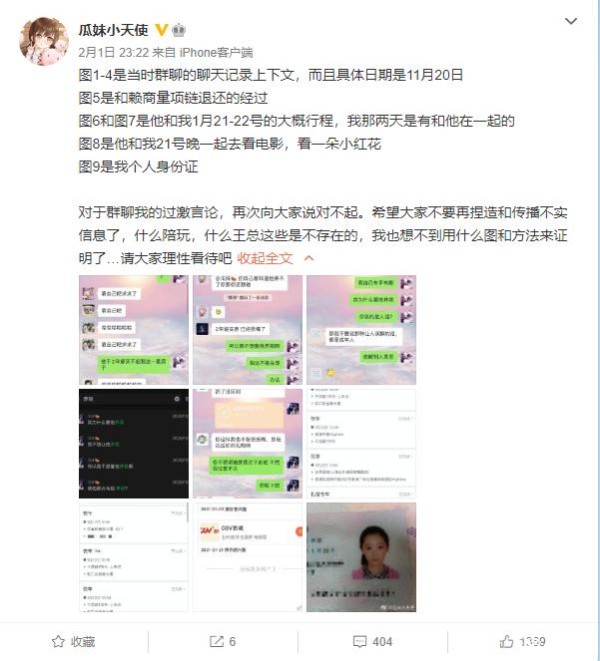This screenshot has width=600, height=661.
Task: Open the comments icon with 404
Action: 373,642
